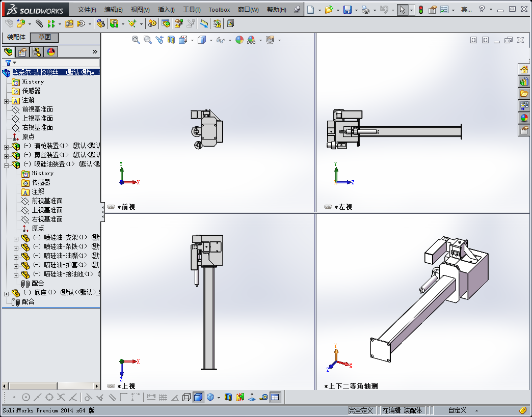Toggle the Select arrow tool
This screenshot has height=417, width=532.
click(x=402, y=10)
